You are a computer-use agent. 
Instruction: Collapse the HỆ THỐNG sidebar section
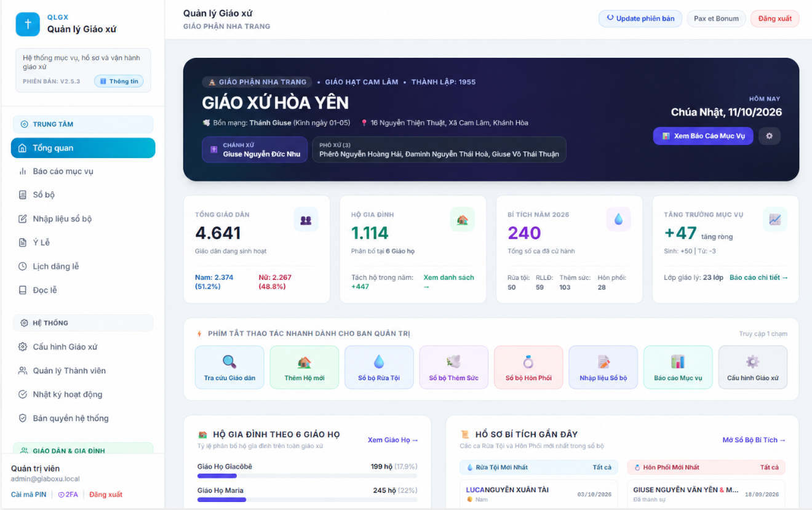click(x=83, y=323)
